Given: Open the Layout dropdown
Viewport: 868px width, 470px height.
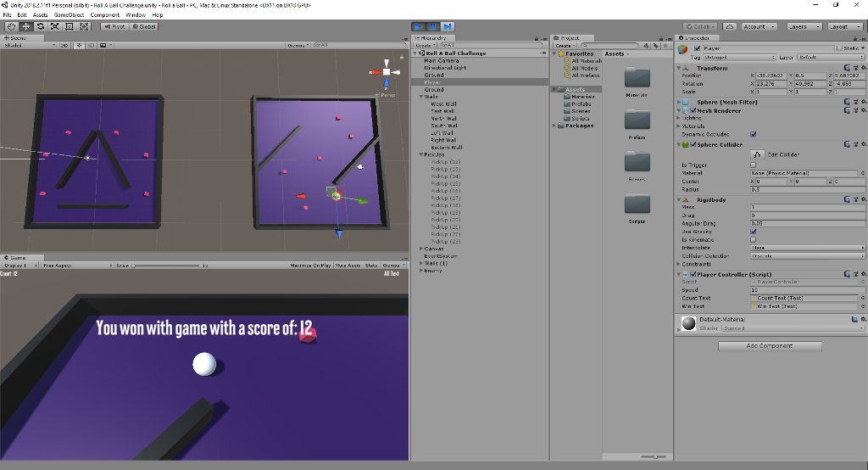Looking at the screenshot, I should pos(844,26).
